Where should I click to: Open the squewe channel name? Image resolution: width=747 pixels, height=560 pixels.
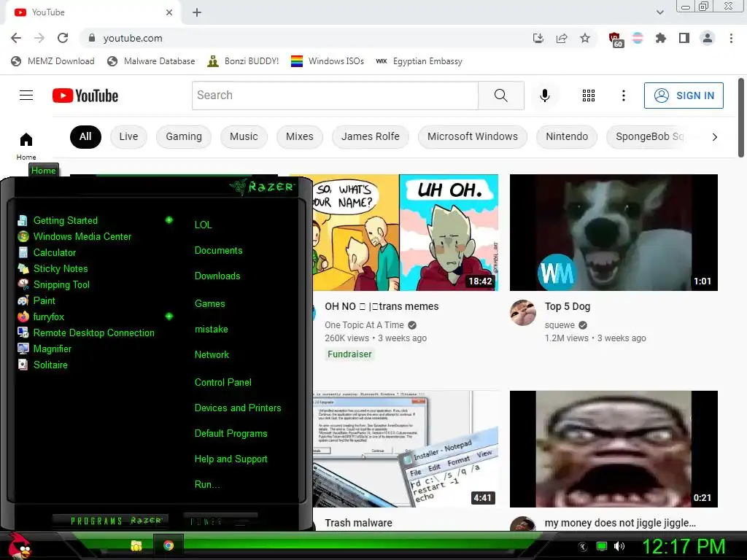(560, 325)
